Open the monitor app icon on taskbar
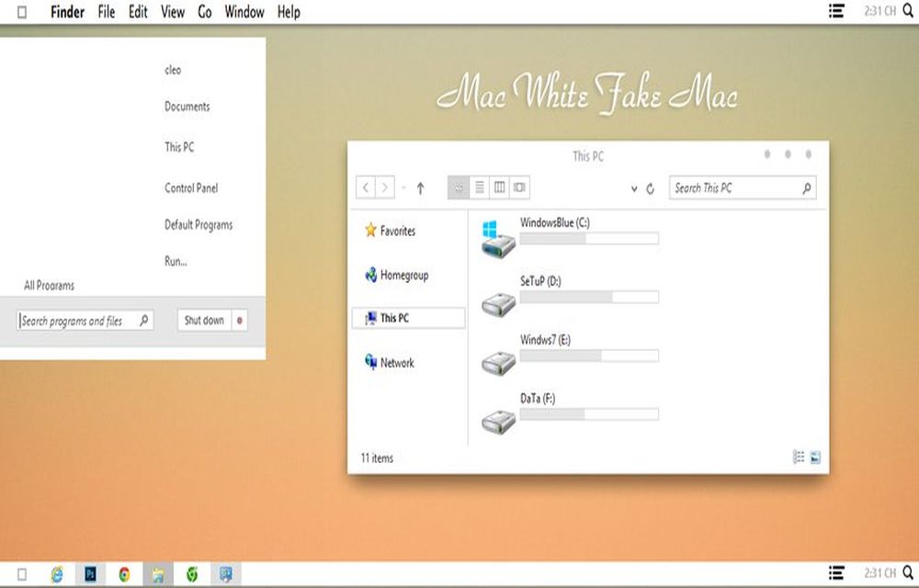 coord(226,574)
